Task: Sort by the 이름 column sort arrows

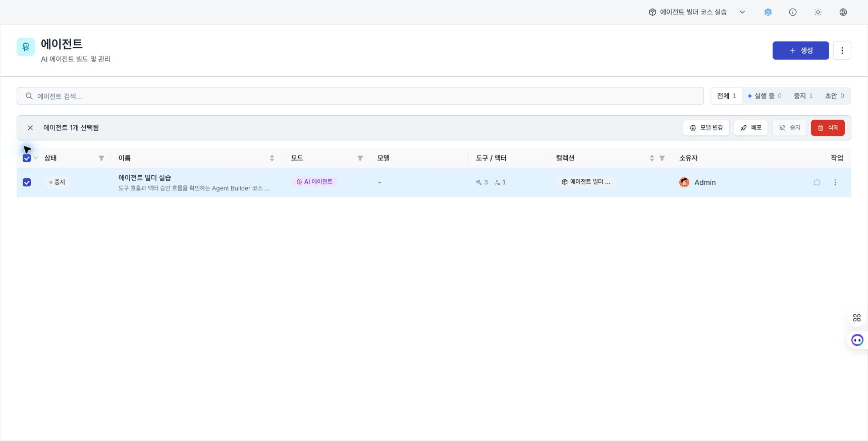Action: [x=272, y=158]
